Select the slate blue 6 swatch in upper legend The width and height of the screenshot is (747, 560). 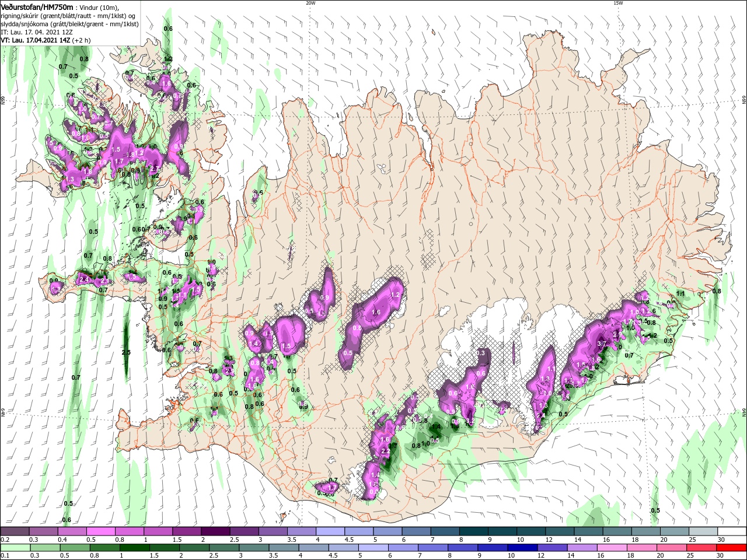[x=417, y=531]
